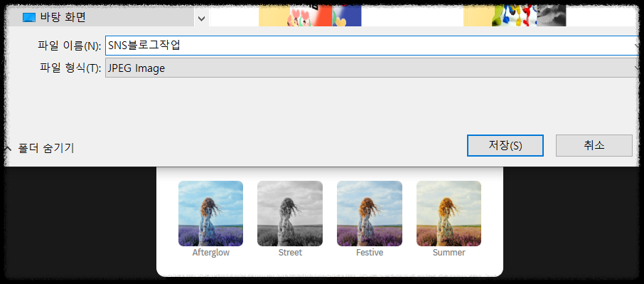Click the Afterglow label text
The image size is (644, 284).
[x=210, y=253]
